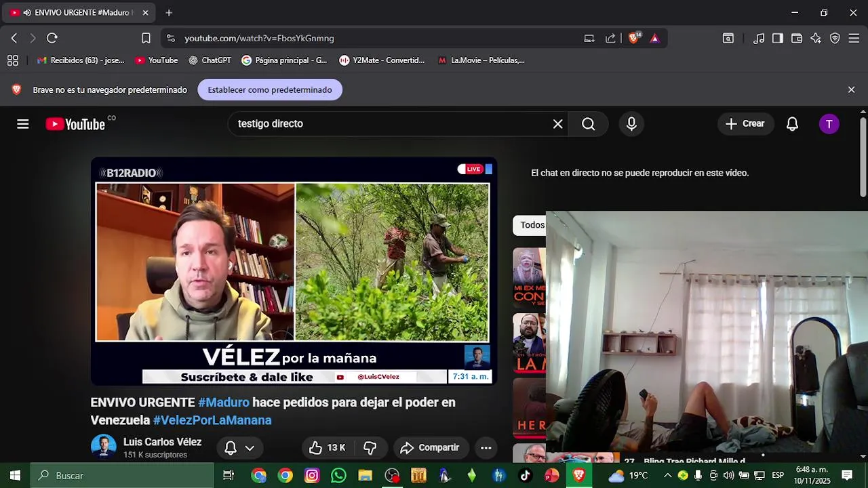Select the ENVIVO URGENTE #Maduro tab
Image resolution: width=868 pixels, height=488 pixels.
coord(78,13)
